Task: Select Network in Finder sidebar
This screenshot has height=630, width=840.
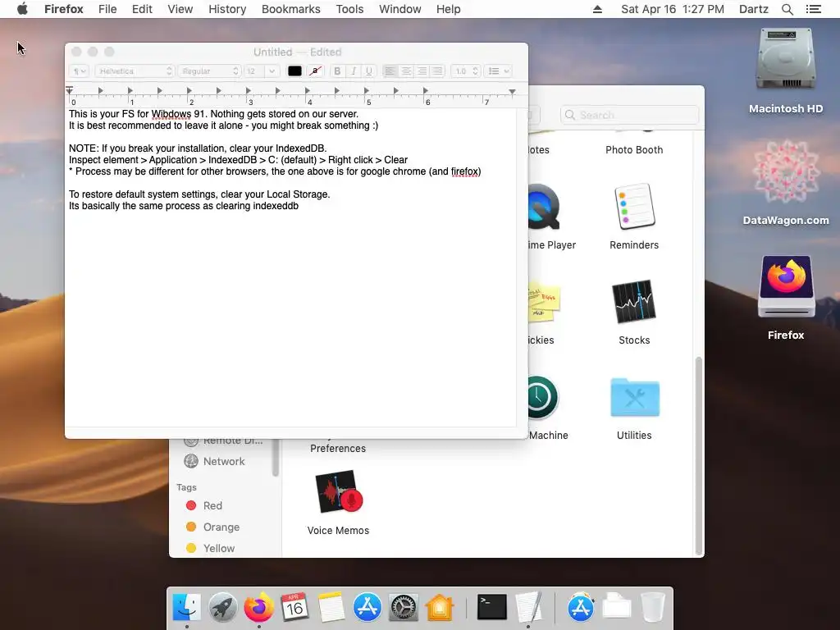Action: click(x=224, y=461)
